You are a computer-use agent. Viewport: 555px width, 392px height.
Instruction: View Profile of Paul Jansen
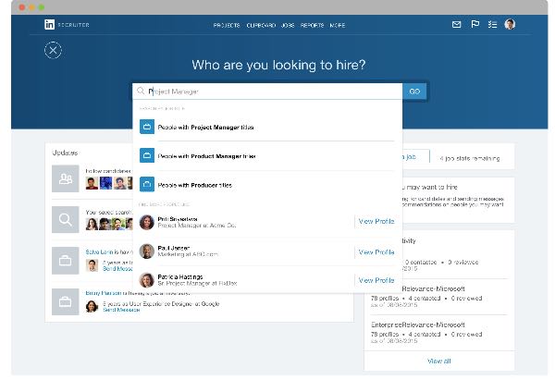376,252
